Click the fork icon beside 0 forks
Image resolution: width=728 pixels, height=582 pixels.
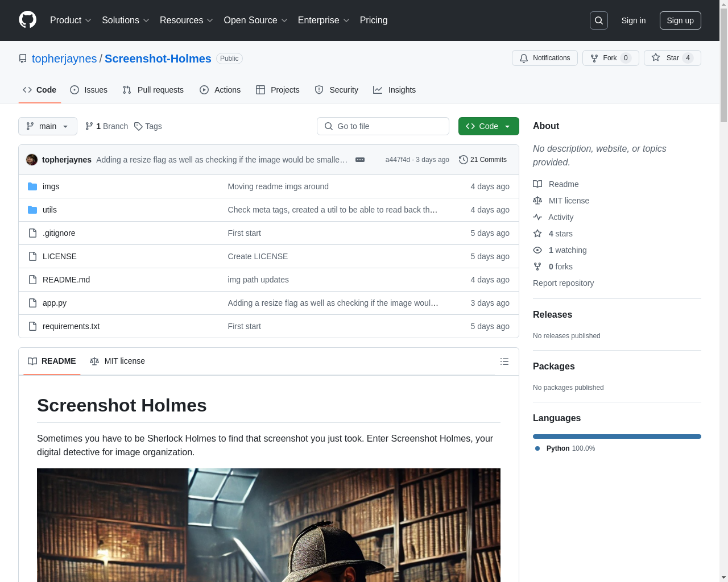(x=537, y=267)
